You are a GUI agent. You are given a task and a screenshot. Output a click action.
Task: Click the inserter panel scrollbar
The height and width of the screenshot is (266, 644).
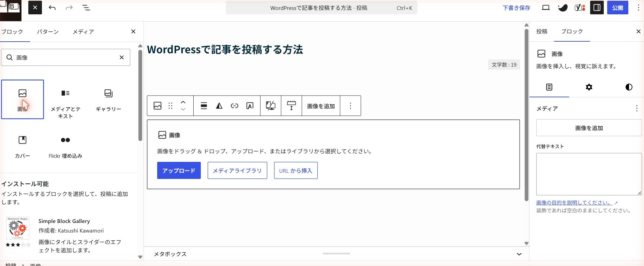click(x=140, y=96)
